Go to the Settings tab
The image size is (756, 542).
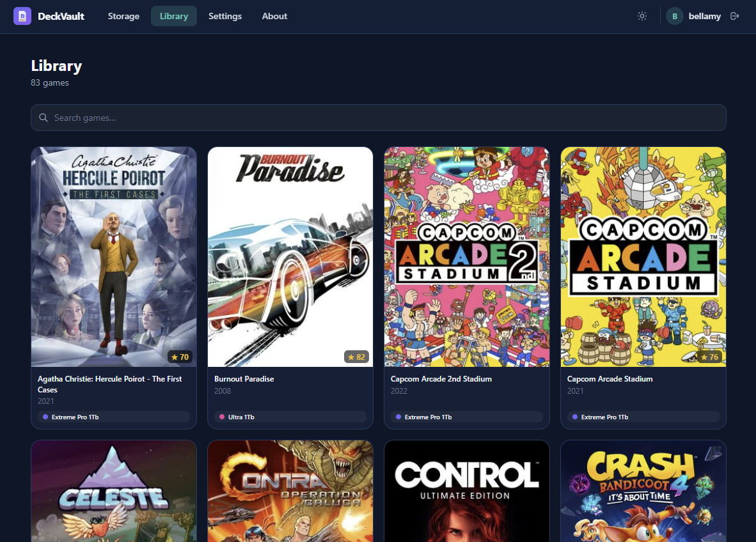(225, 16)
